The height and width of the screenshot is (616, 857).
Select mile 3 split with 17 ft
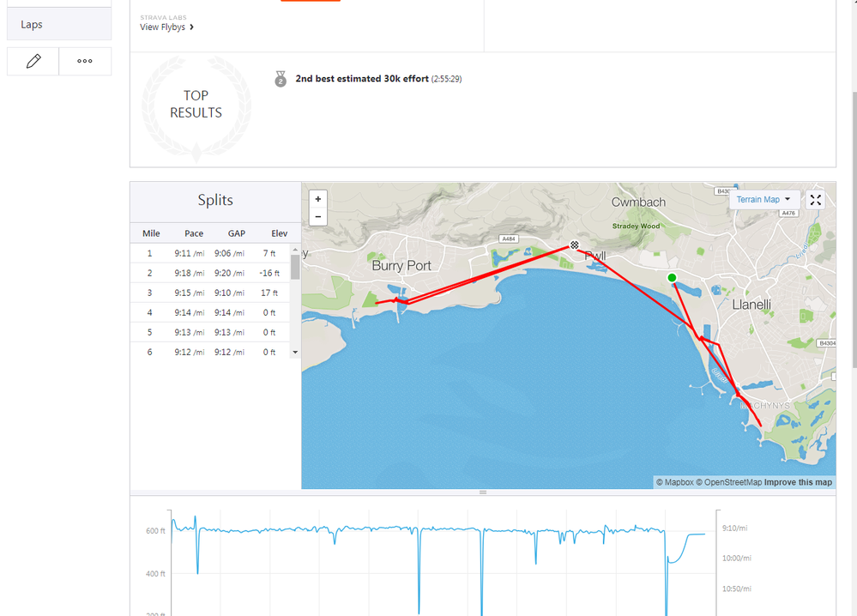tap(210, 293)
